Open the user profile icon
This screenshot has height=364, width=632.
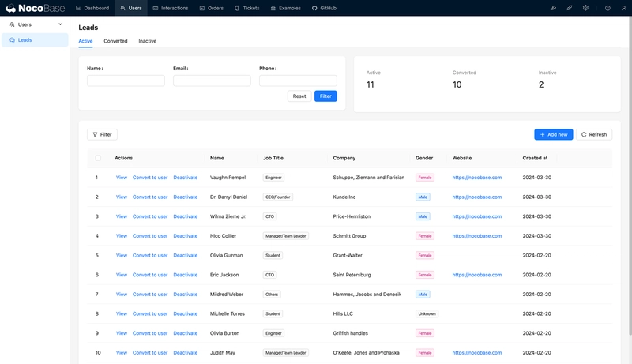tap(623, 8)
